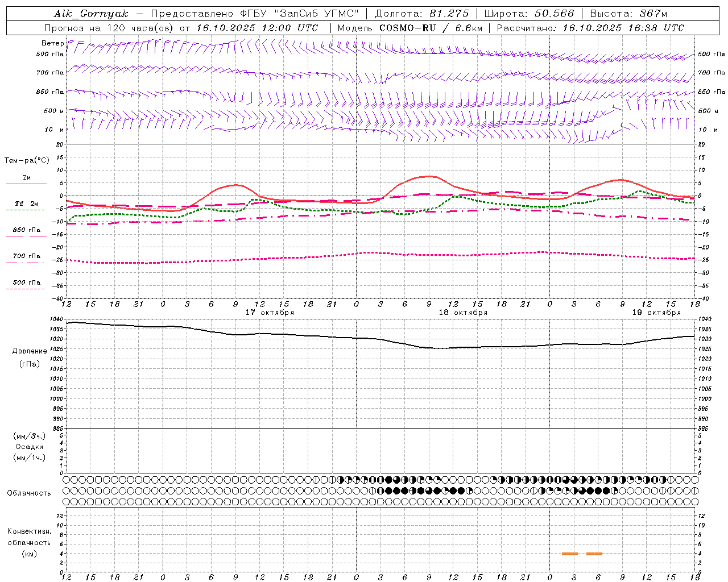
Task: Select the model label COSMO-RU / 6.6км
Action: click(431, 28)
